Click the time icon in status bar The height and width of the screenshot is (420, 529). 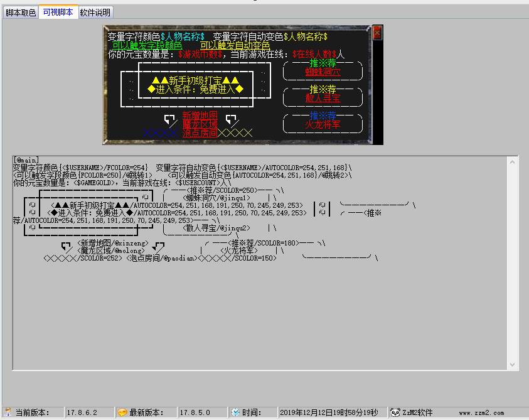[235, 412]
